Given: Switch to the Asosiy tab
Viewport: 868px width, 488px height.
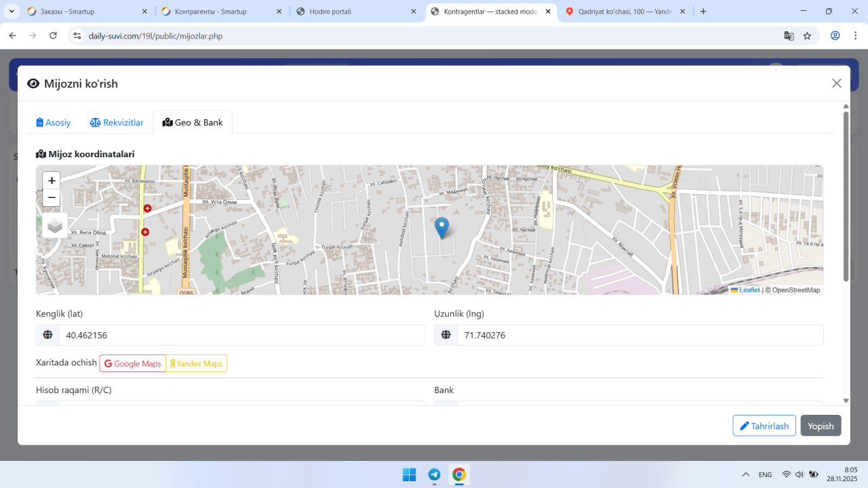Looking at the screenshot, I should pos(54,123).
